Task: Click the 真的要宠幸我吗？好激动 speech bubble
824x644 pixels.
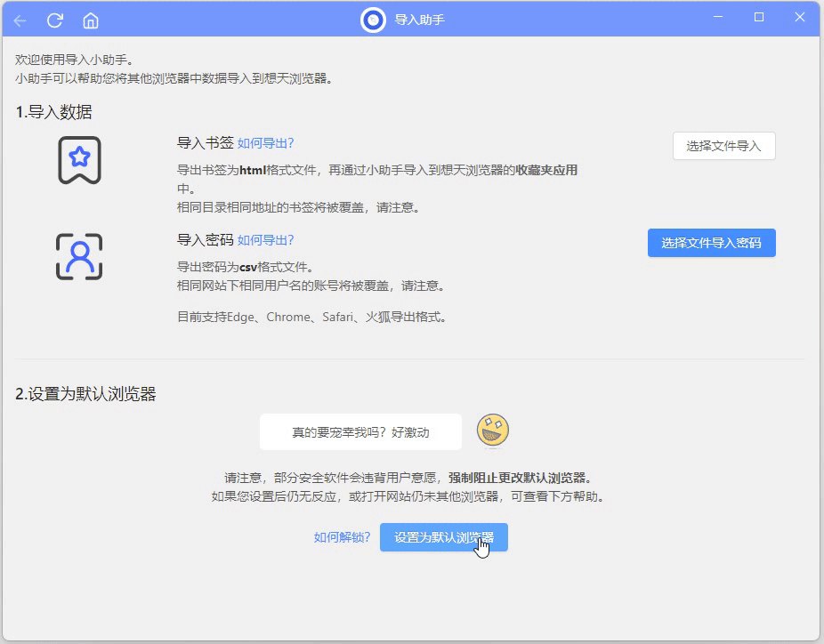Action: click(360, 432)
